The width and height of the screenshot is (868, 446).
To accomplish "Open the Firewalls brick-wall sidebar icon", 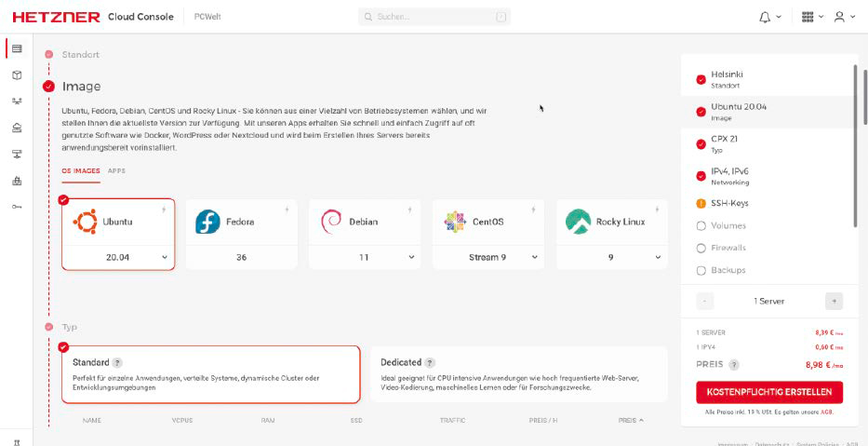I will [x=17, y=181].
